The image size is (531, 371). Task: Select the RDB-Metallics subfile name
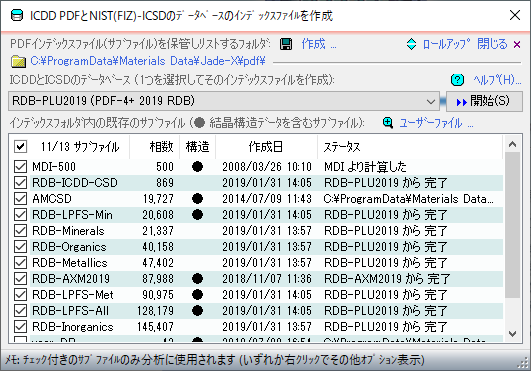(69, 262)
